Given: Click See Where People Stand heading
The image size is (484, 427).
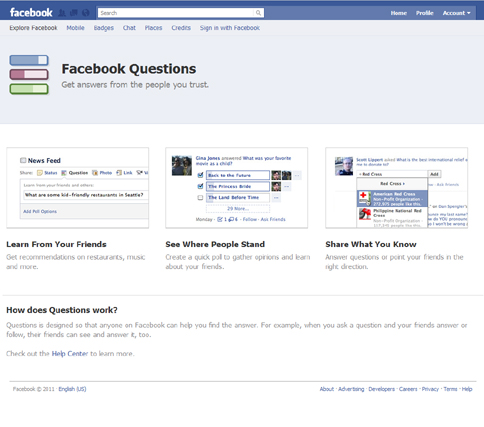Looking at the screenshot, I should click(215, 244).
